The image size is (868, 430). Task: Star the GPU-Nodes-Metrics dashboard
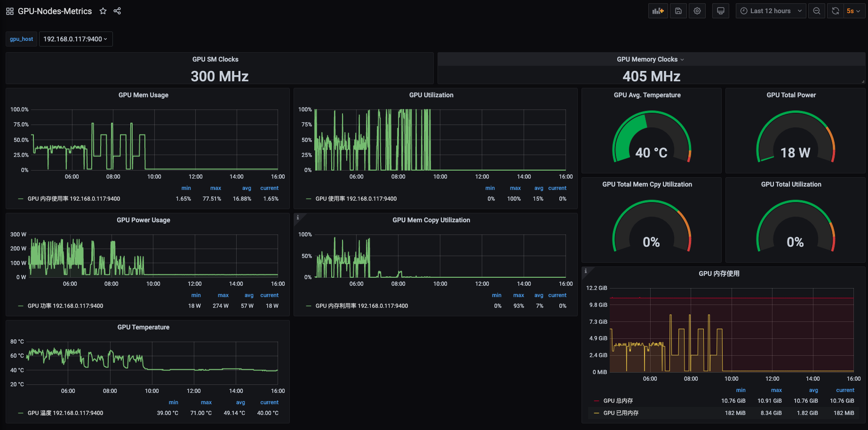tap(103, 11)
